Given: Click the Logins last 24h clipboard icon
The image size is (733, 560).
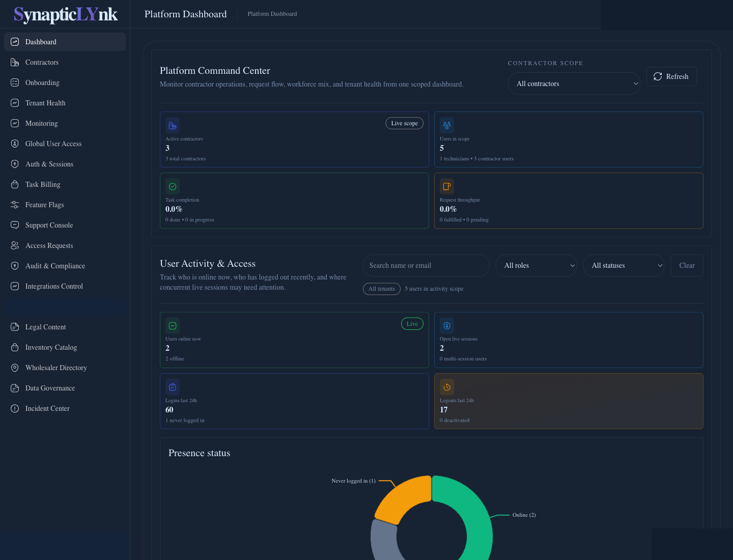Looking at the screenshot, I should pyautogui.click(x=173, y=387).
